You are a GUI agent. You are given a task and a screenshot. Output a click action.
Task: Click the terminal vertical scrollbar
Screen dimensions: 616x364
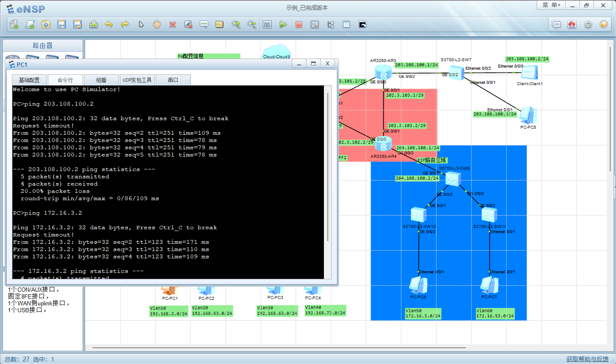coord(328,167)
